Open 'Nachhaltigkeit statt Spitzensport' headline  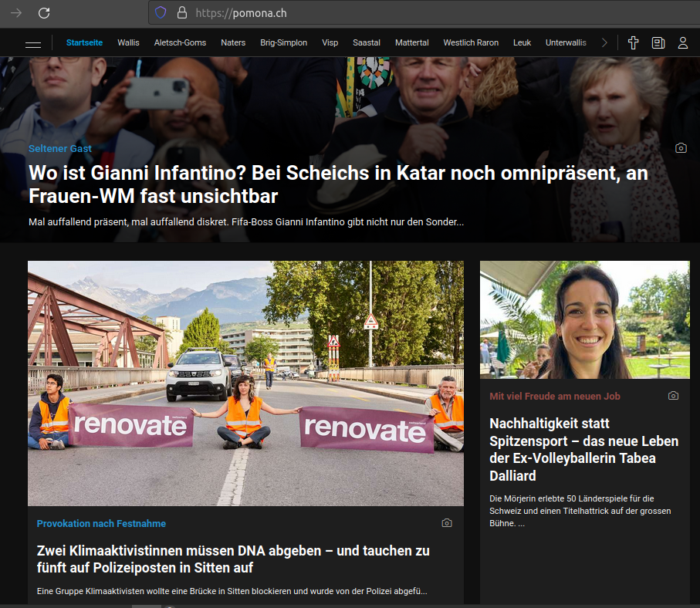click(x=583, y=449)
